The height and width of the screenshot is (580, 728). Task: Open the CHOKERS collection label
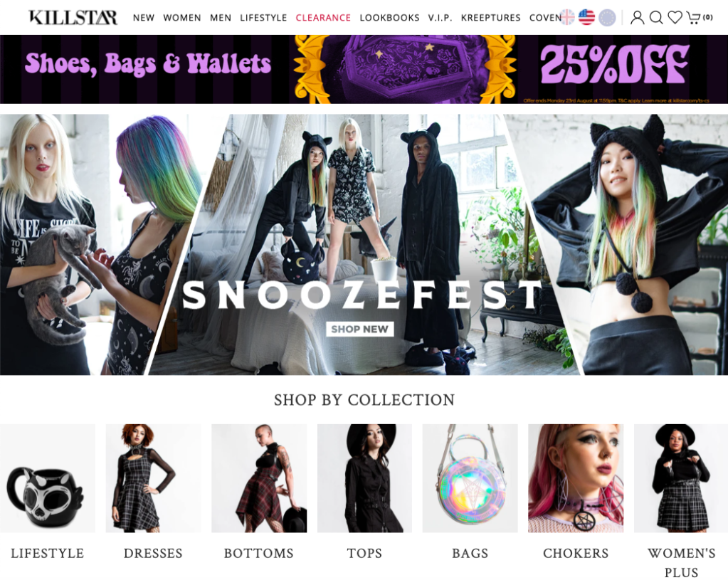point(576,553)
